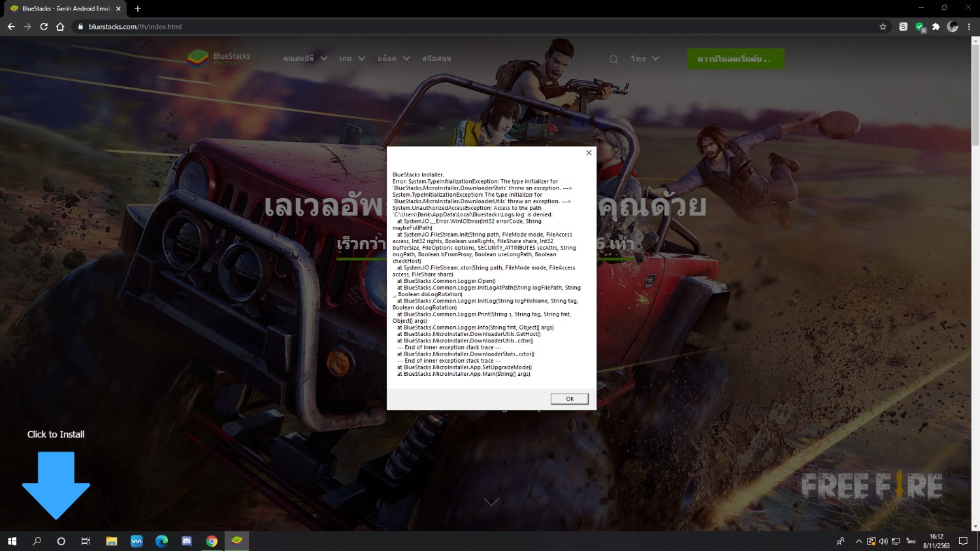
Task: View site information via the lock icon
Action: tap(81, 27)
